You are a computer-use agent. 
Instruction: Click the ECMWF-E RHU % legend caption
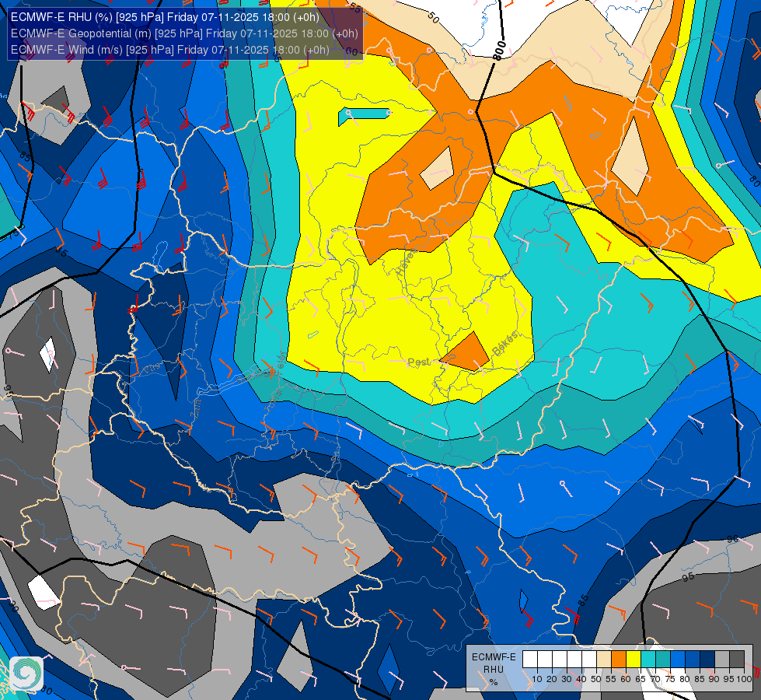pyautogui.click(x=494, y=670)
